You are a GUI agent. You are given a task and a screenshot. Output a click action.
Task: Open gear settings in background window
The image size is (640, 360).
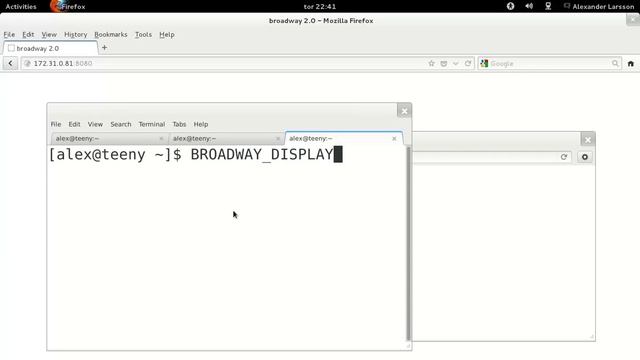tap(584, 157)
